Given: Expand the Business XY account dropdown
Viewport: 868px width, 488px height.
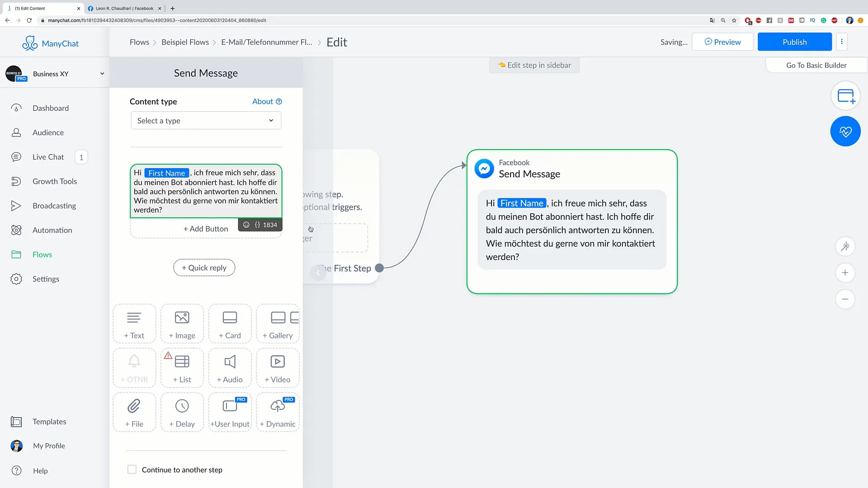Looking at the screenshot, I should 102,74.
